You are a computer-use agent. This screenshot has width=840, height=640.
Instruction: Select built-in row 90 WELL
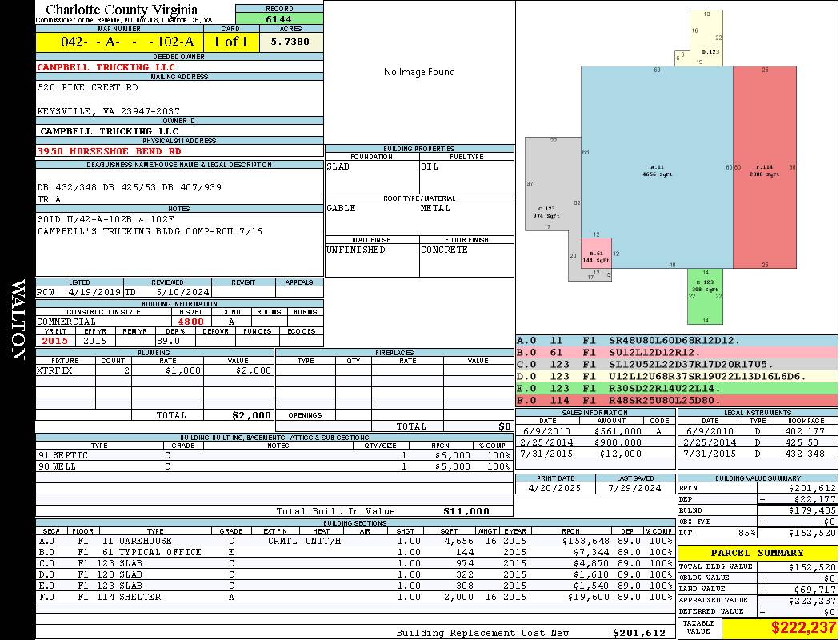click(274, 466)
